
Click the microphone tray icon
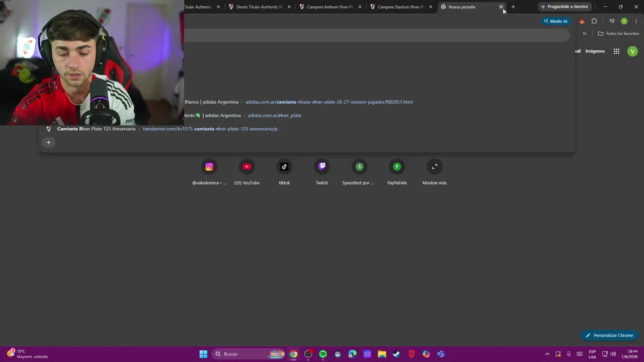coord(569,354)
